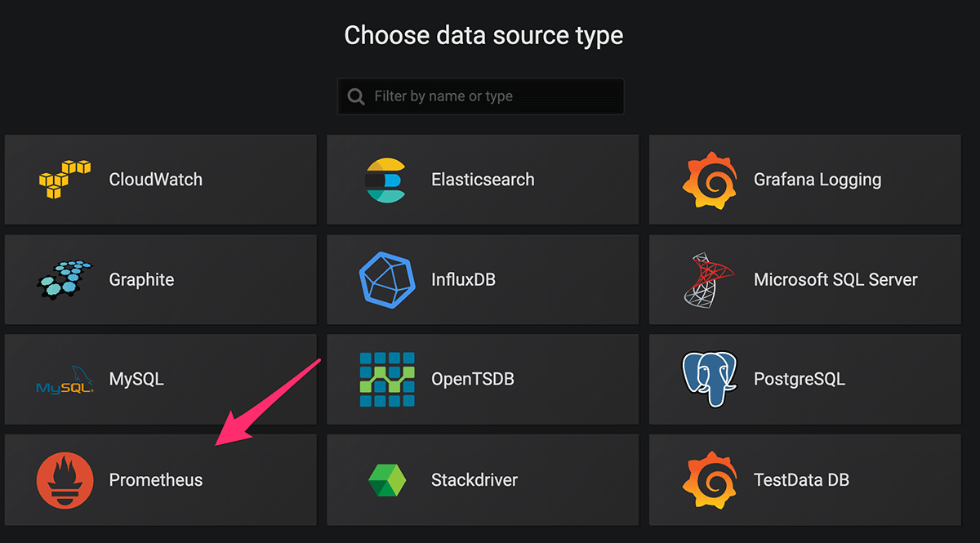Pick the Microsoft SQL Server label

click(835, 279)
